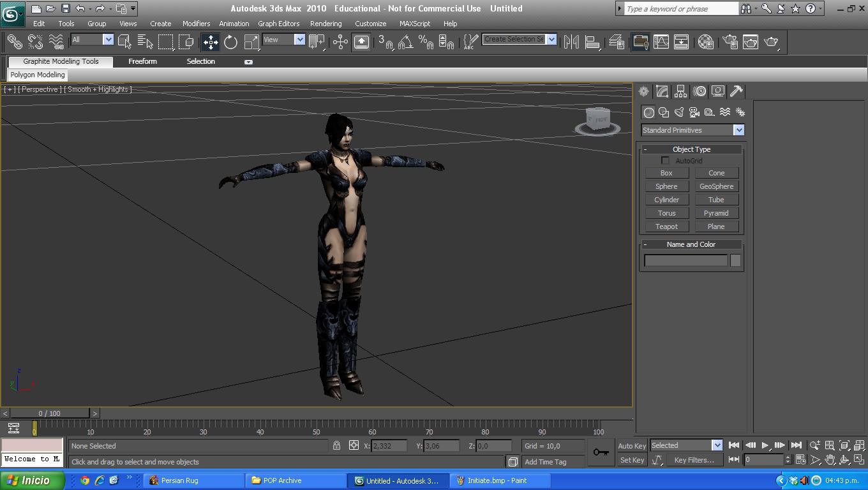Click the 0 / 100 time slider
The image size is (868, 490).
(x=49, y=413)
